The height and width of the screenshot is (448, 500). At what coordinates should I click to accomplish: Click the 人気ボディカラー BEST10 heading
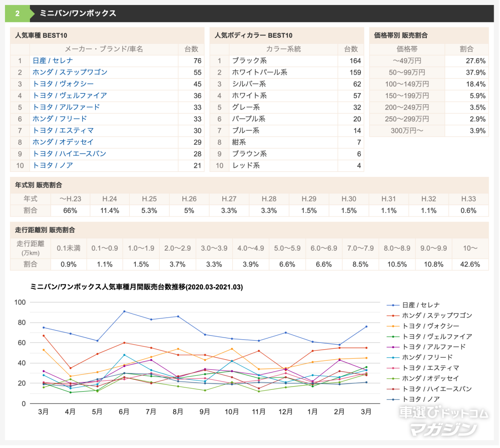pyautogui.click(x=254, y=35)
